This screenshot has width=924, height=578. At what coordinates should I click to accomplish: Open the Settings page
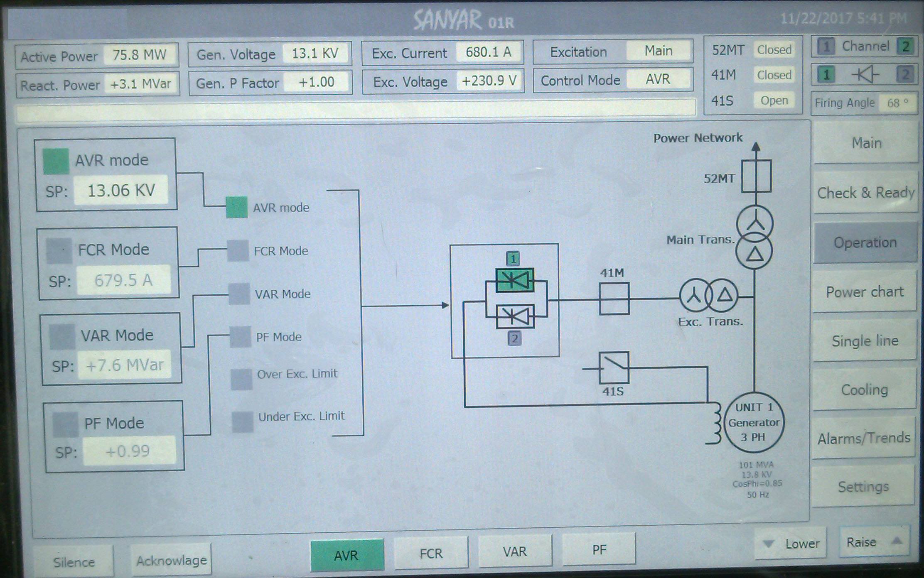click(x=863, y=486)
